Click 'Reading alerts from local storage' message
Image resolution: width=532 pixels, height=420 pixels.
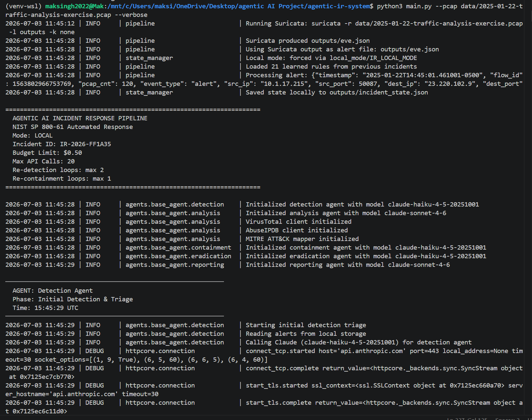tap(306, 334)
